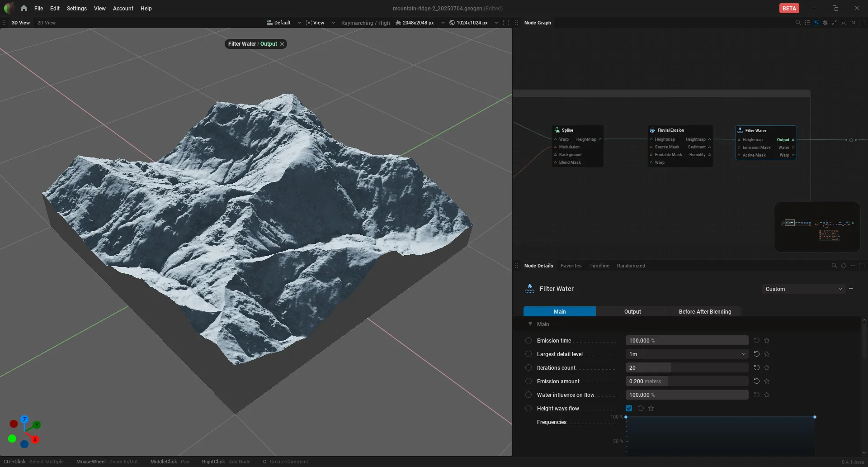The height and width of the screenshot is (467, 868).
Task: Favorite the Iterations count parameter
Action: (x=767, y=367)
